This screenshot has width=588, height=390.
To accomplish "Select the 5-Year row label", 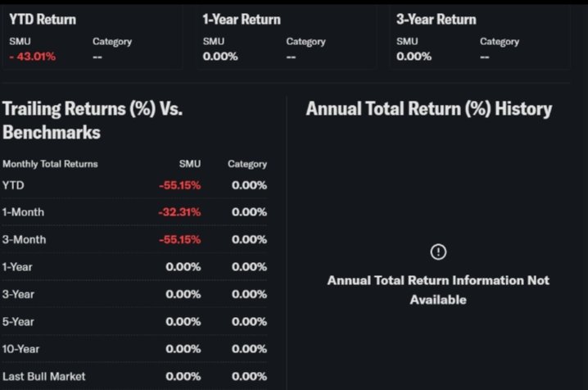I will point(18,321).
